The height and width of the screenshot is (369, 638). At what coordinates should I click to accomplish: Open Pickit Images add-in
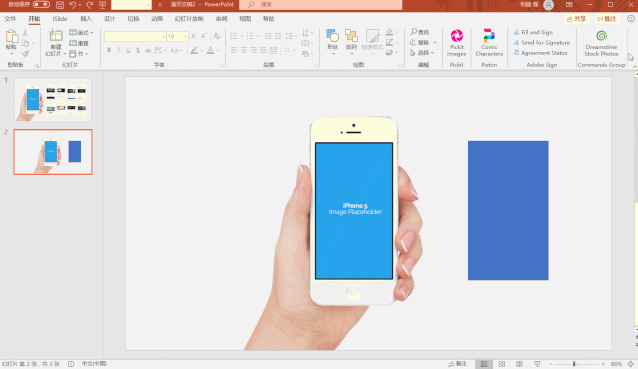point(457,43)
